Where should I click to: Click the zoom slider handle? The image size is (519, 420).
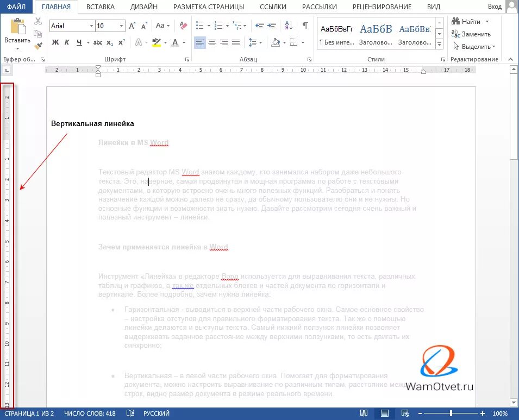coord(451,413)
